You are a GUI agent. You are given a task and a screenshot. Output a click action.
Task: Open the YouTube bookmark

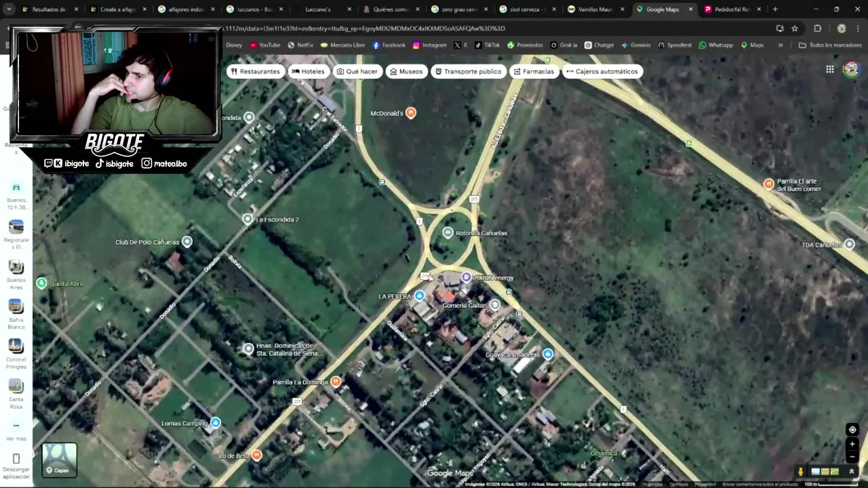(265, 45)
